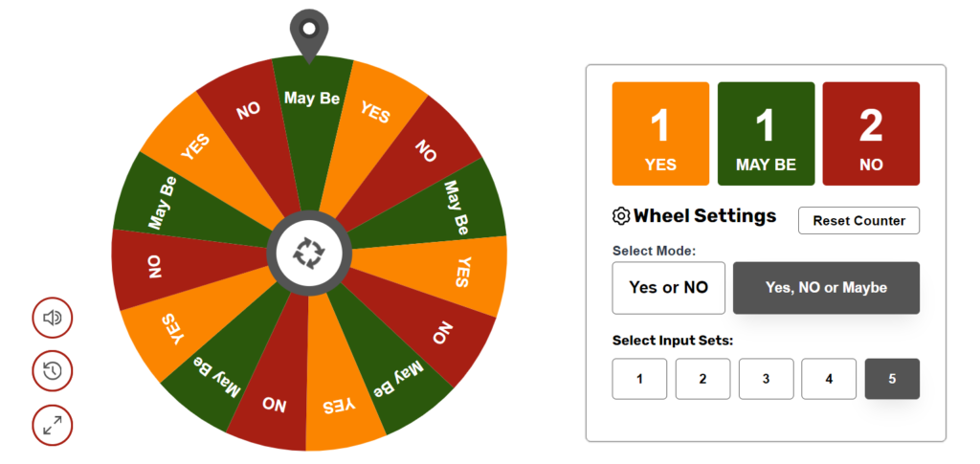Select Yes, NO or Maybe mode
This screenshot has height=464, width=980.
(x=826, y=288)
